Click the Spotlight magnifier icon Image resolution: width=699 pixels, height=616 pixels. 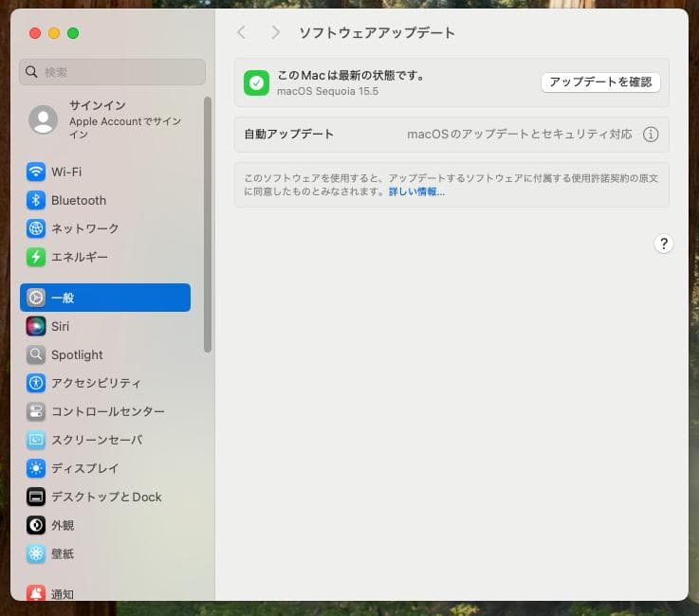pos(36,354)
